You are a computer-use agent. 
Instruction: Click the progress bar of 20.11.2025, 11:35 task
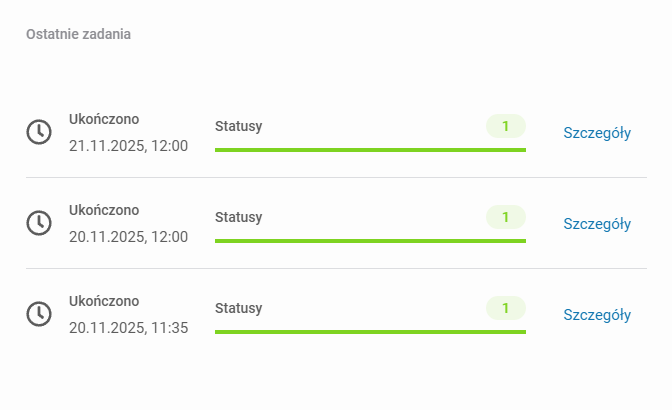370,331
